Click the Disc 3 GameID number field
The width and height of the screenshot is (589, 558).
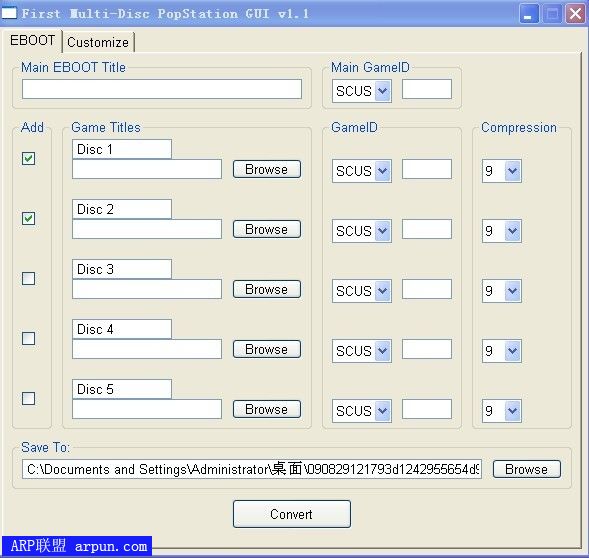point(427,289)
